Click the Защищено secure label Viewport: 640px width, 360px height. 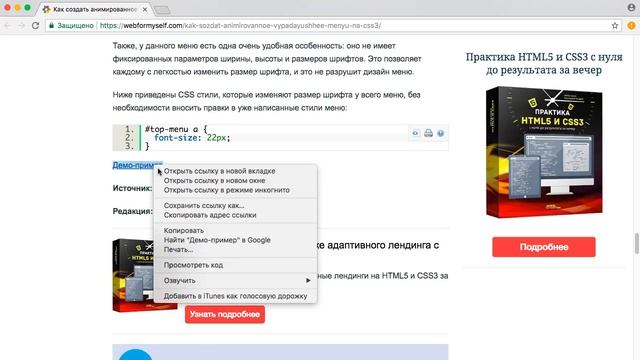pyautogui.click(x=75, y=25)
